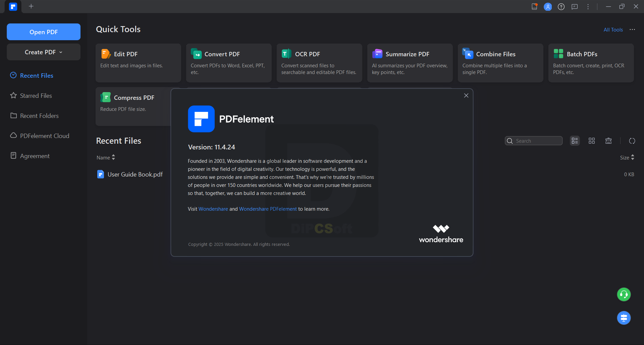Sort files by Name column
This screenshot has width=644, height=345.
coord(106,157)
